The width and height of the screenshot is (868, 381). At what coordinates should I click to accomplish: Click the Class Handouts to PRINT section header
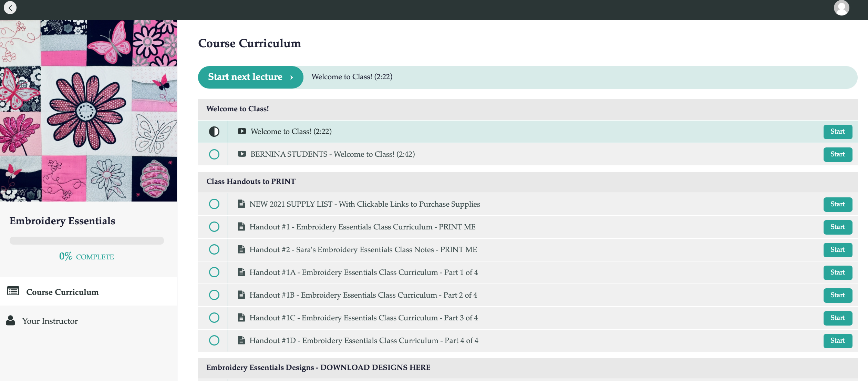pyautogui.click(x=528, y=182)
